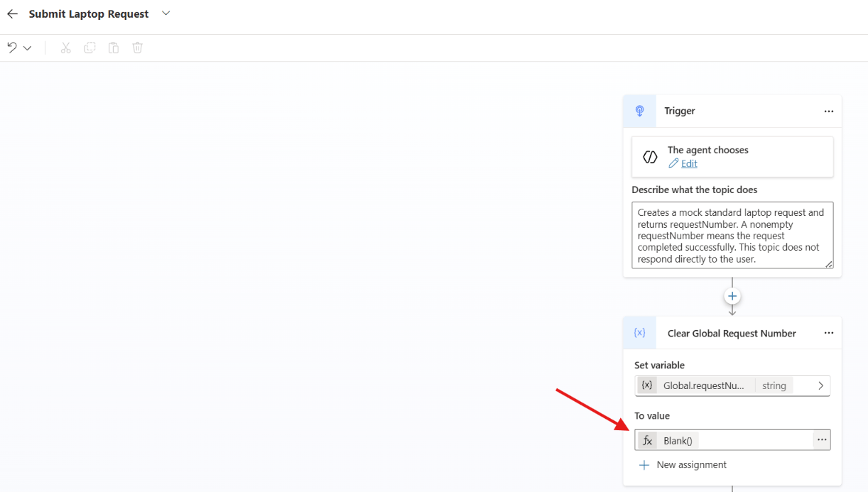
Task: Click the paste clipboard icon
Action: [x=114, y=48]
